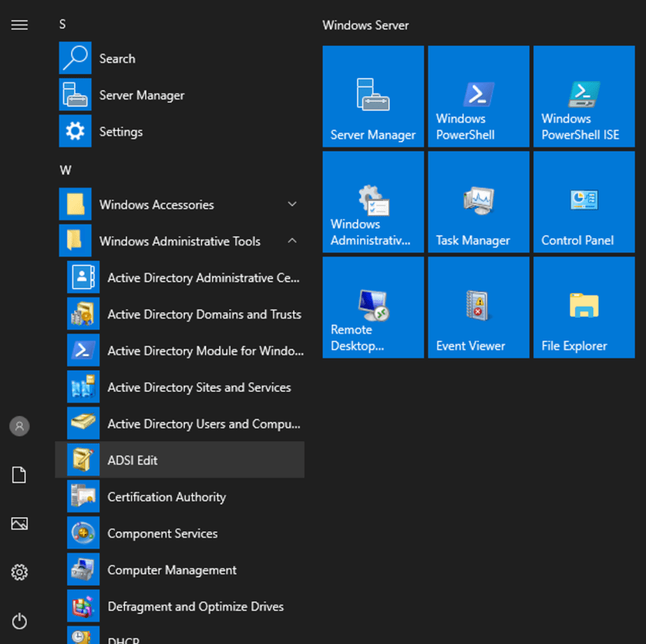The height and width of the screenshot is (644, 646).
Task: Open Settings from the sidebar gear icon
Action: 20,572
